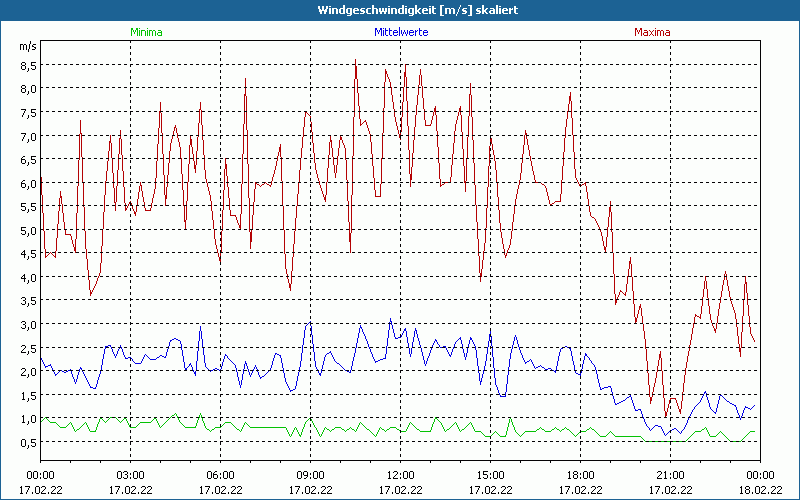Click the 3,0 y-axis value
800x500 pixels.
(28, 325)
